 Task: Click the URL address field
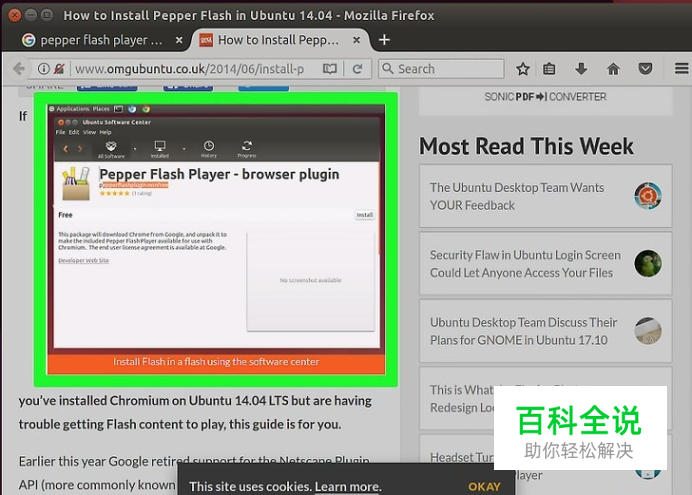click(190, 69)
